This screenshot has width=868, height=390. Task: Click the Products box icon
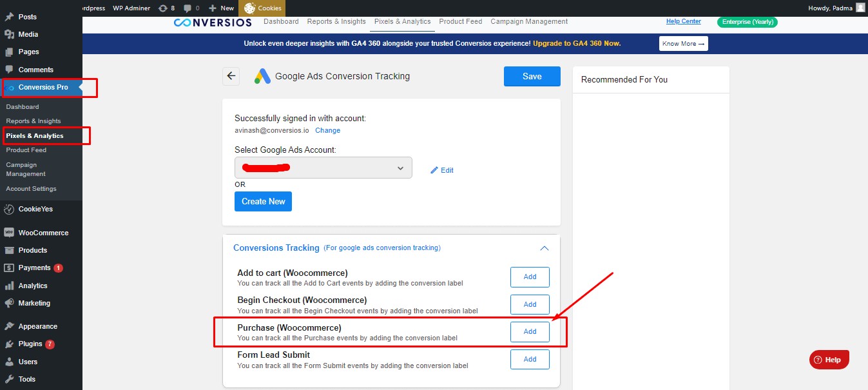click(x=9, y=250)
